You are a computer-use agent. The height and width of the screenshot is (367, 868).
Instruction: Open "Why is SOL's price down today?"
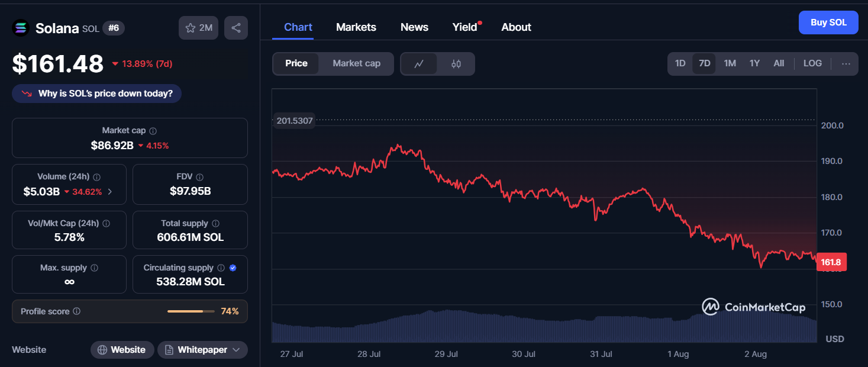96,94
